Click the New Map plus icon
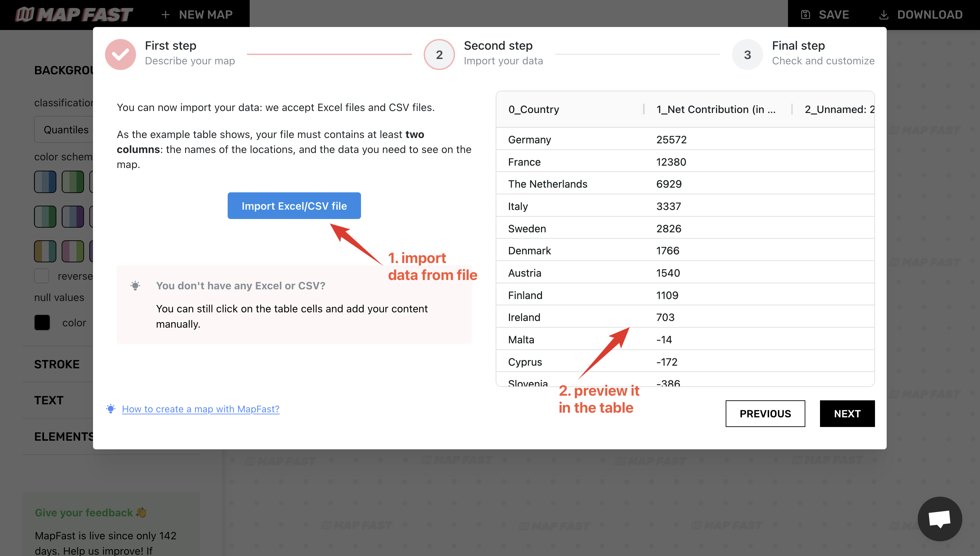 [x=166, y=14]
